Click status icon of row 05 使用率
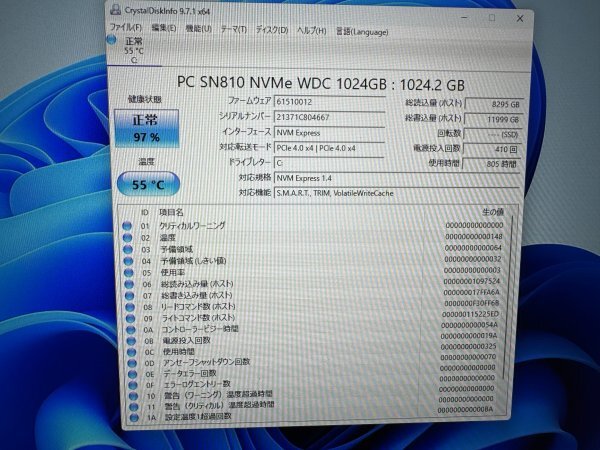Image resolution: width=600 pixels, height=450 pixels. 129,273
